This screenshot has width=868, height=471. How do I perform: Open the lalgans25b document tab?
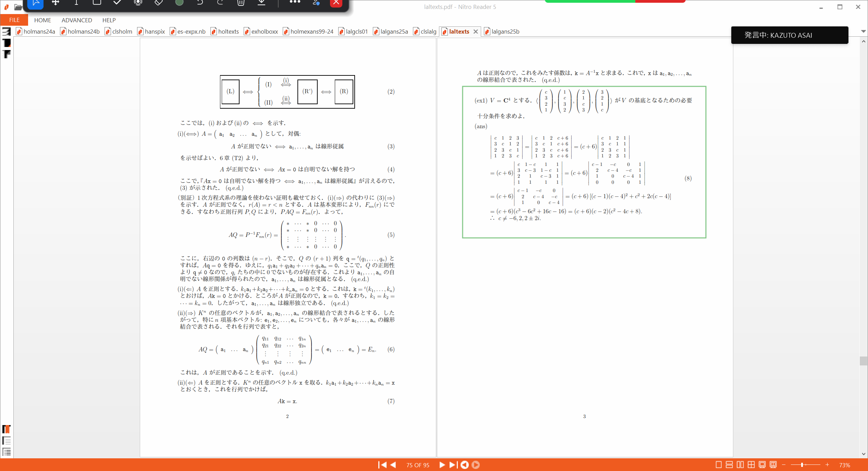(502, 32)
